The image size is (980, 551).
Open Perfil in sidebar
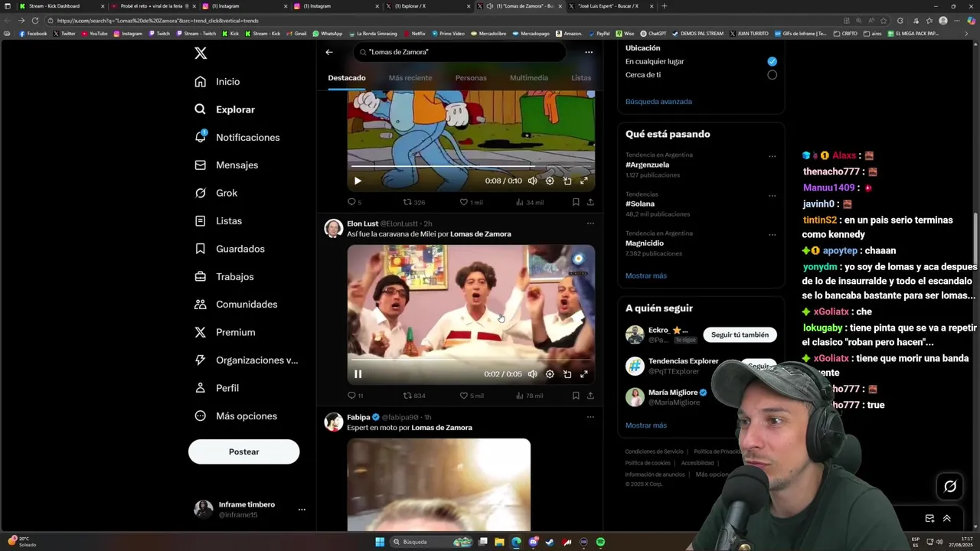click(x=217, y=388)
